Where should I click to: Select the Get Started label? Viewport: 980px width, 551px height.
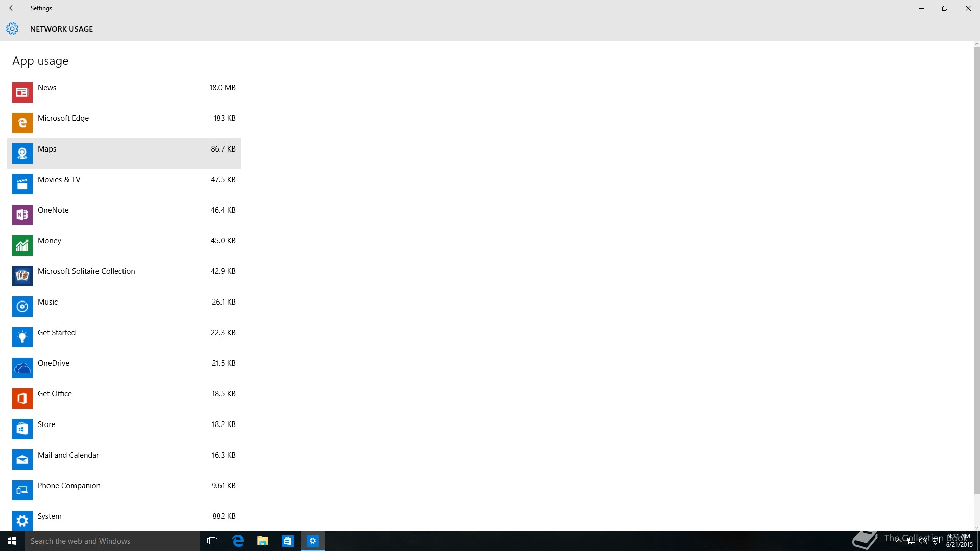pyautogui.click(x=57, y=333)
